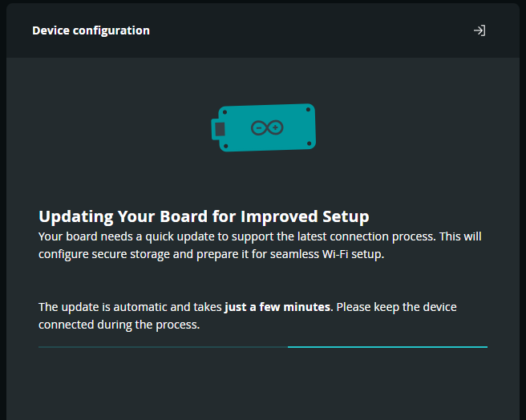The image size is (526, 420).
Task: Click the 'seamless Wi-Fi setup' text
Action: pos(327,254)
